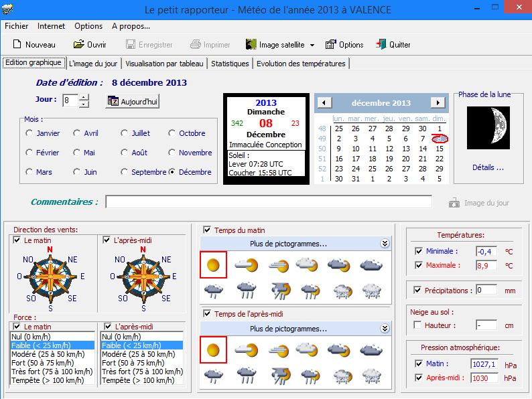This screenshot has height=399, width=532.
Task: Select thunderstorm afternoon pictogram
Action: 281,376
